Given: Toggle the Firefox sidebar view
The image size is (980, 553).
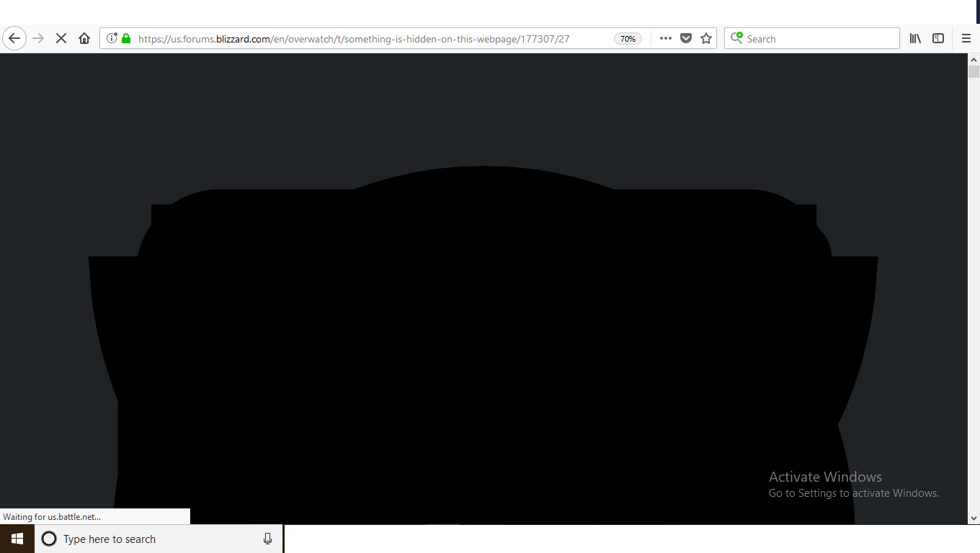Looking at the screenshot, I should pyautogui.click(x=938, y=38).
